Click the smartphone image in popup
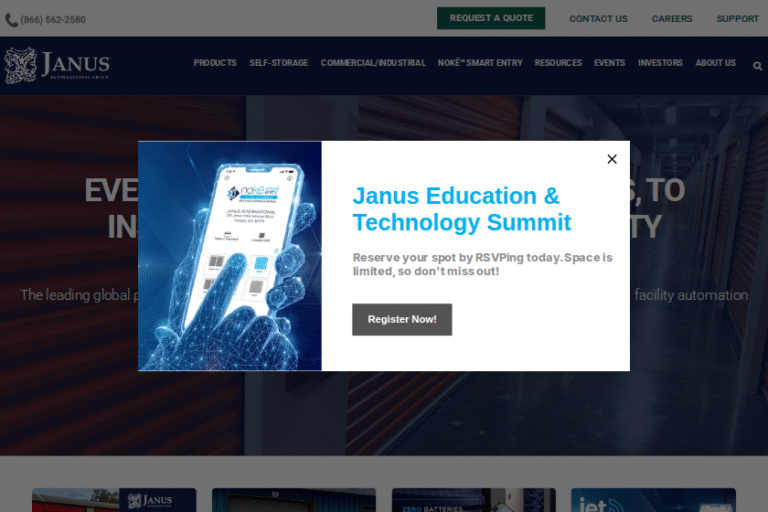Screen dimensions: 768x512 [x=230, y=256]
